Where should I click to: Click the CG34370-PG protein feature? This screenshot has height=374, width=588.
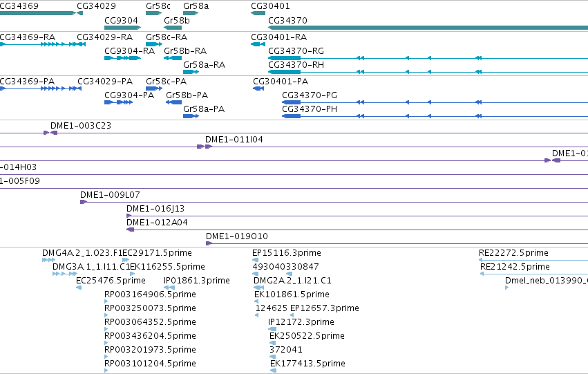point(435,102)
